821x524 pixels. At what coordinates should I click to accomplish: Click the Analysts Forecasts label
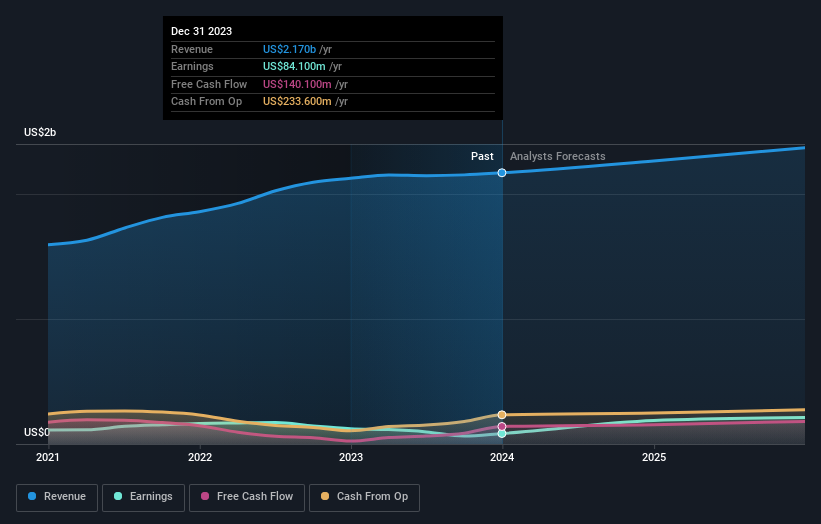558,156
